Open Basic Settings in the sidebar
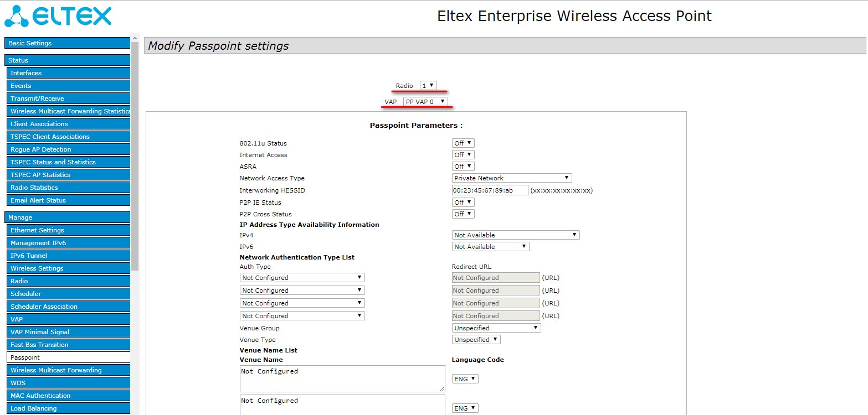 pos(67,43)
